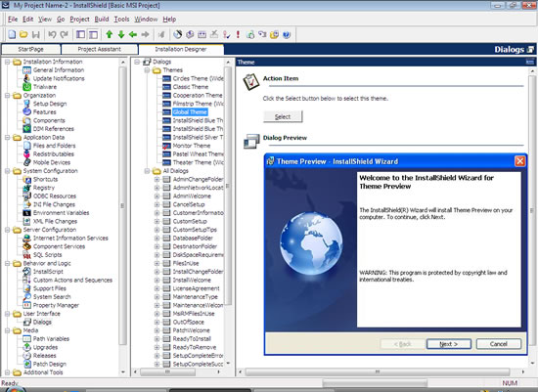
Task: Click the Select theme button
Action: coord(283,116)
